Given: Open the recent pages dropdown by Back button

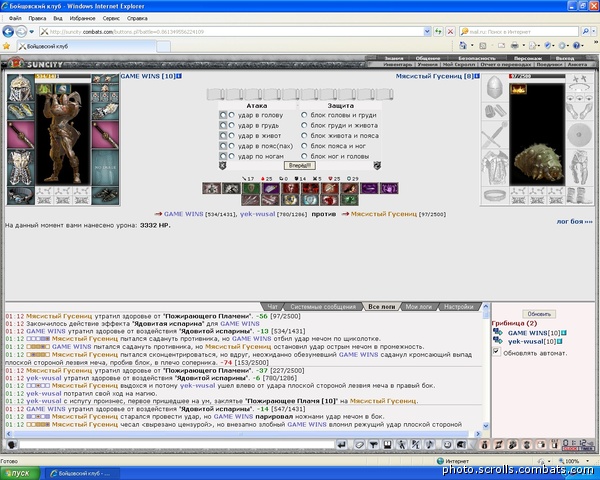Looking at the screenshot, I should pyautogui.click(x=31, y=32).
